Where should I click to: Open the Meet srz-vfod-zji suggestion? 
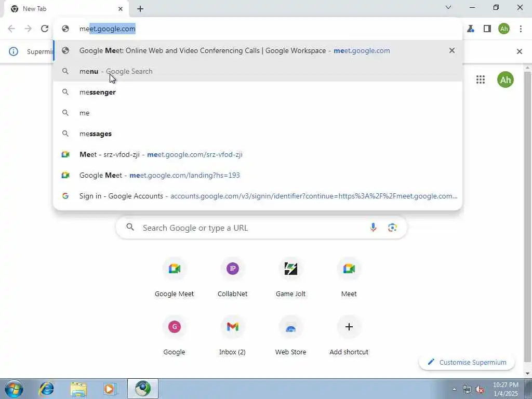[258, 154]
